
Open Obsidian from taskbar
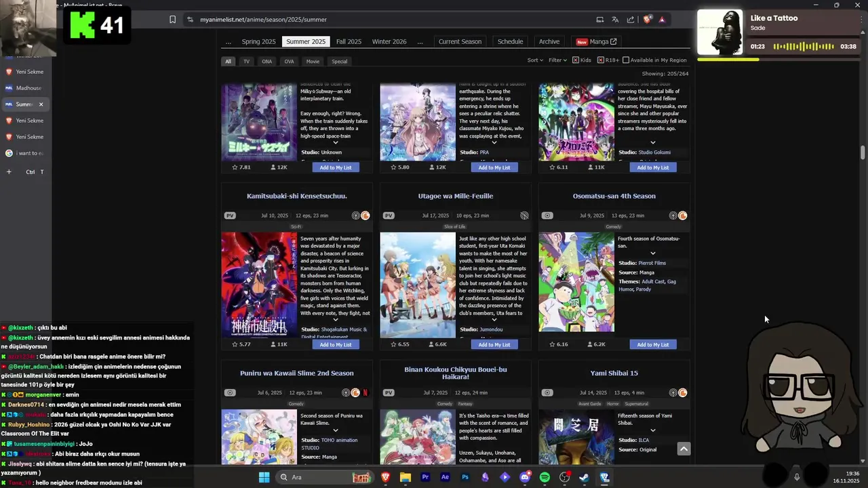(x=485, y=477)
